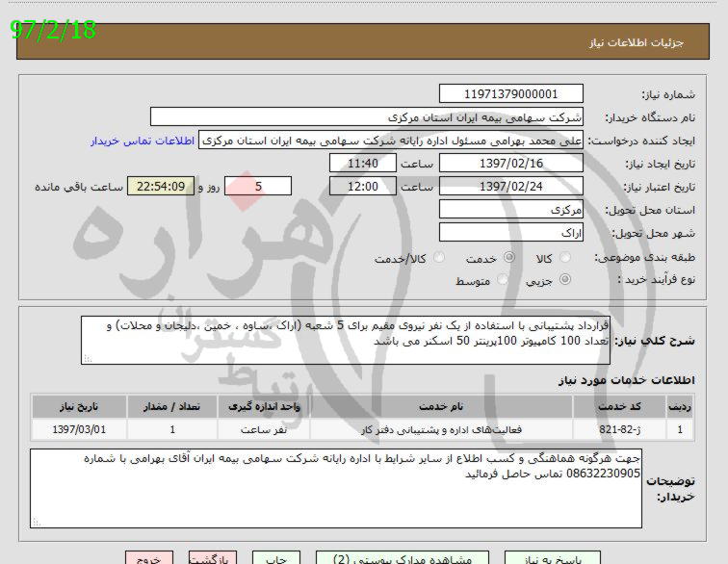Choose the جزیی purchase process option
Image resolution: width=728 pixels, height=564 pixels.
(x=565, y=279)
